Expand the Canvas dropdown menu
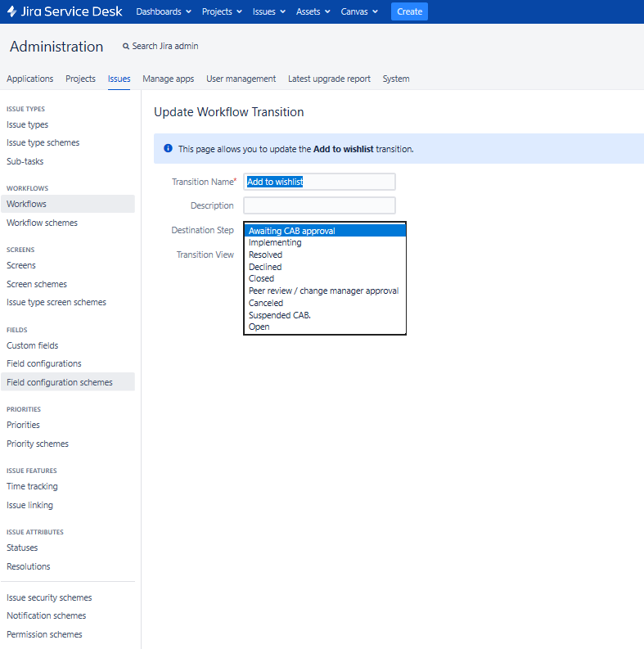The image size is (644, 649). (359, 11)
